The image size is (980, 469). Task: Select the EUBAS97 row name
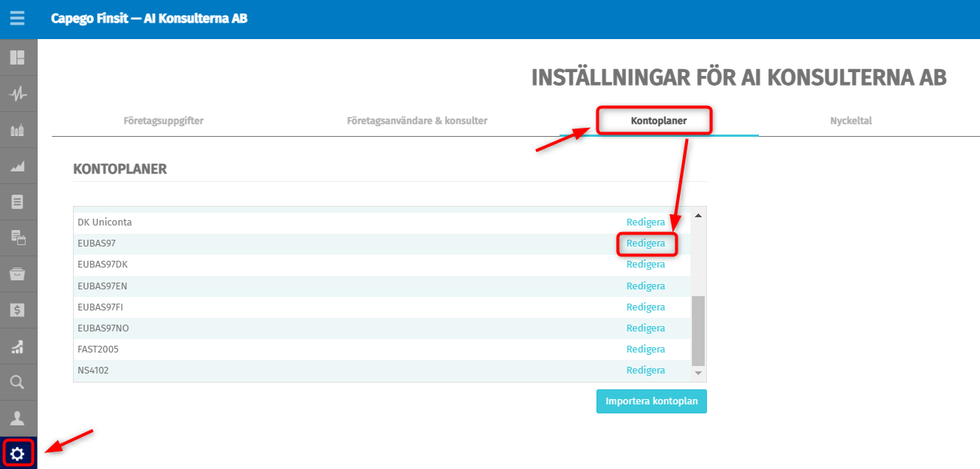(96, 244)
